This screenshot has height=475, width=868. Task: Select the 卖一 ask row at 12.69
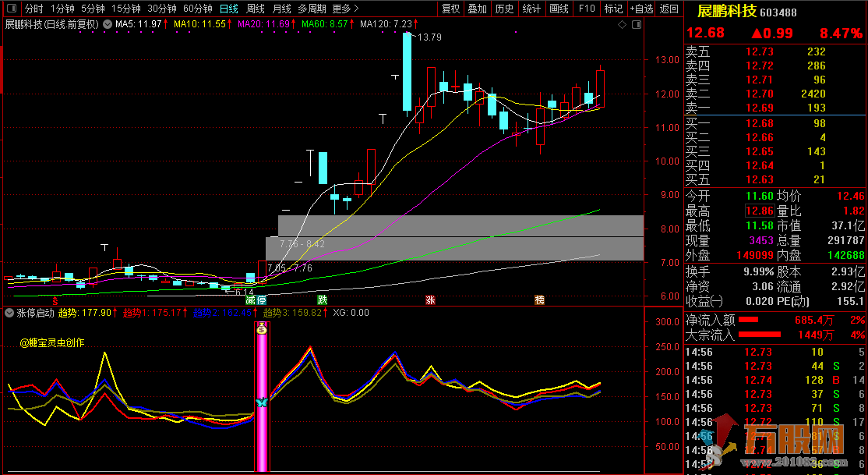(x=775, y=108)
